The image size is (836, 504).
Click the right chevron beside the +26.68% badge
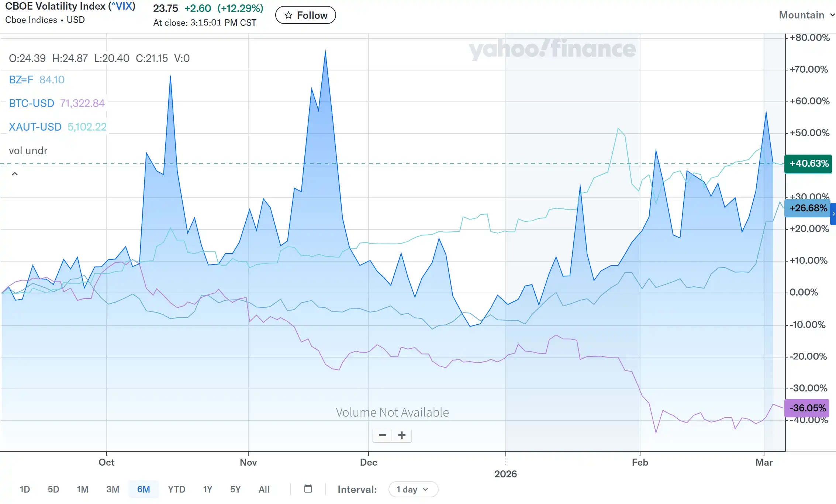[833, 214]
